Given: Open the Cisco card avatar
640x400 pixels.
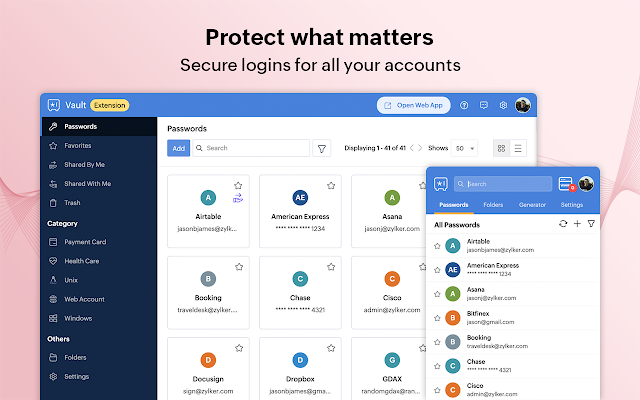Looking at the screenshot, I should [392, 279].
